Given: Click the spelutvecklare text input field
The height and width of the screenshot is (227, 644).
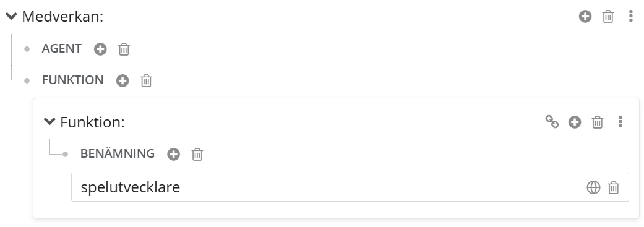Looking at the screenshot, I should point(350,187).
